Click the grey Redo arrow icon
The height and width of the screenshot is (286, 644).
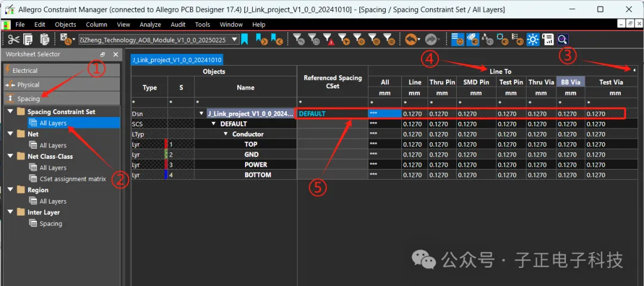[430, 39]
